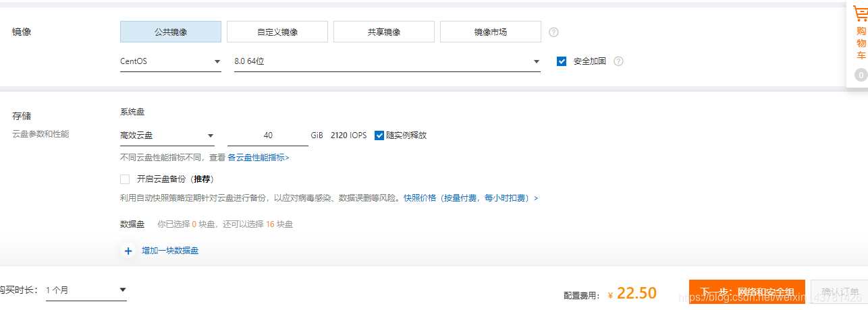Viewport: 868px width, 310px height.
Task: Click the 确认订单 button
Action: coord(840,292)
